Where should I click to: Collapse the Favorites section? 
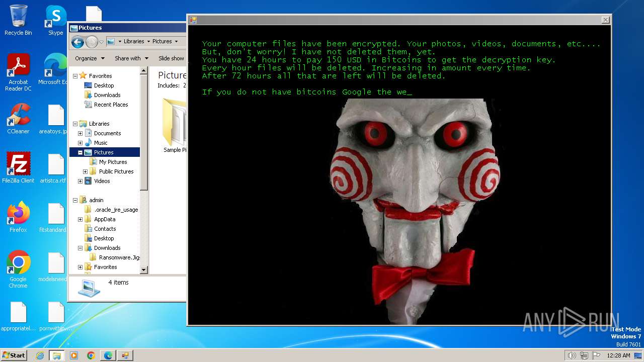75,76
